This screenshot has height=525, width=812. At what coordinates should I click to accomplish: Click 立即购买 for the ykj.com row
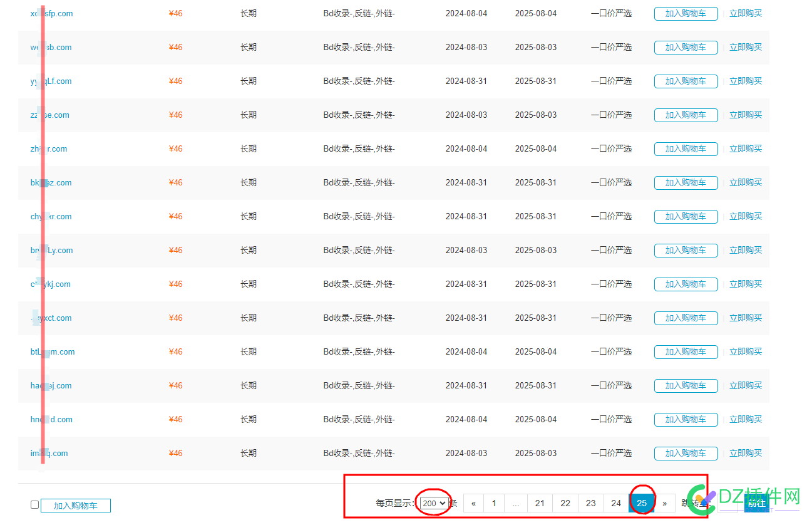(x=746, y=284)
